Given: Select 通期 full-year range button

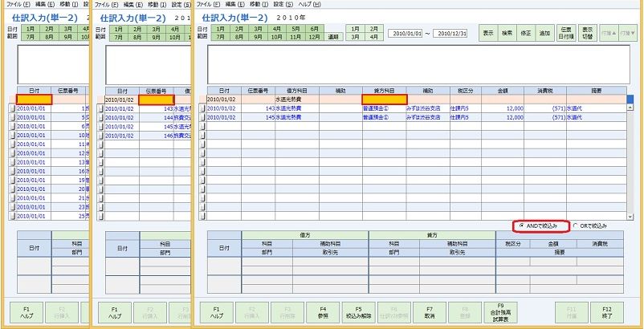Looking at the screenshot, I should tap(333, 37).
